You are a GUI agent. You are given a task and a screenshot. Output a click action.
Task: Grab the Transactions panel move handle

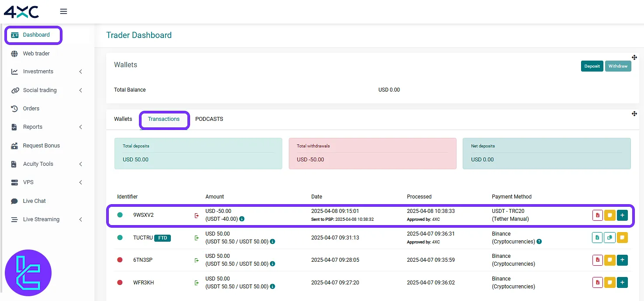(634, 114)
